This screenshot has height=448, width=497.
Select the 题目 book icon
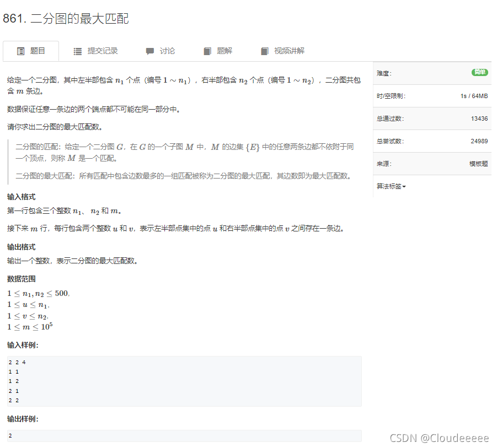(x=20, y=51)
